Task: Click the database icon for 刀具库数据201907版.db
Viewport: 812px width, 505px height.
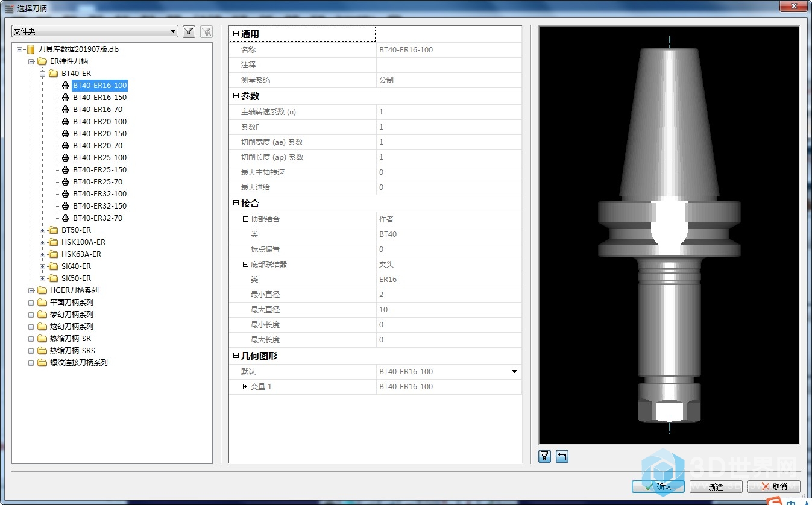Action: click(31, 49)
